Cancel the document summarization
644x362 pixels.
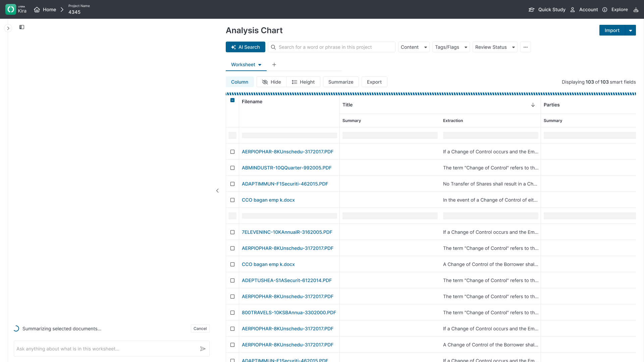tap(200, 328)
